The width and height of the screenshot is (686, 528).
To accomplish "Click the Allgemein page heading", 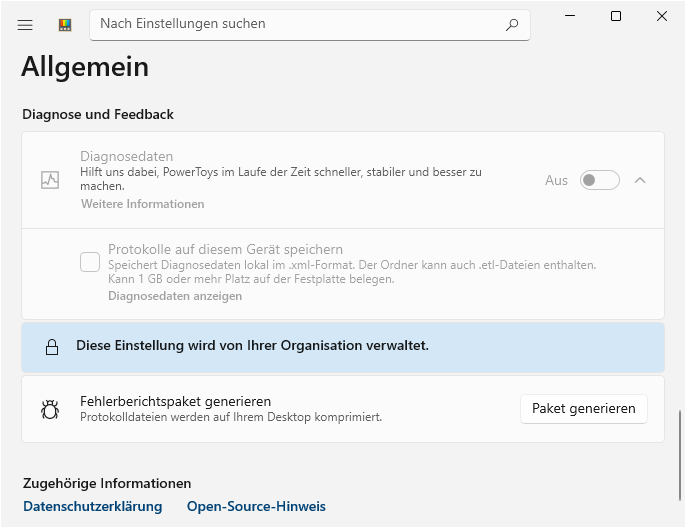I will [x=85, y=67].
